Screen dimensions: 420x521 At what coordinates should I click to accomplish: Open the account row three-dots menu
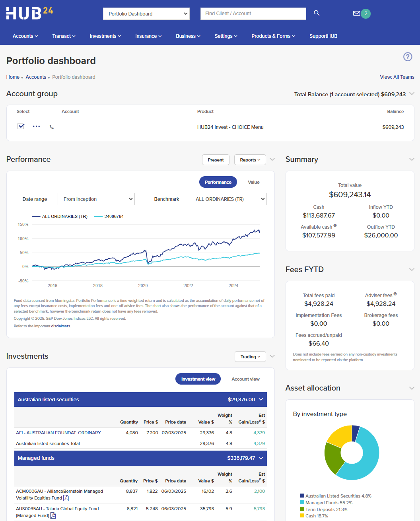tap(37, 126)
